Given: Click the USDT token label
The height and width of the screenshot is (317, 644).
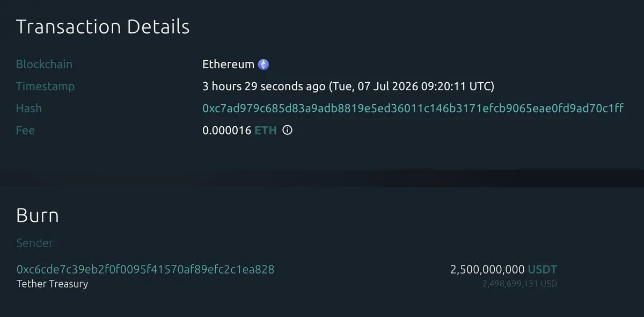Looking at the screenshot, I should click(x=543, y=269).
